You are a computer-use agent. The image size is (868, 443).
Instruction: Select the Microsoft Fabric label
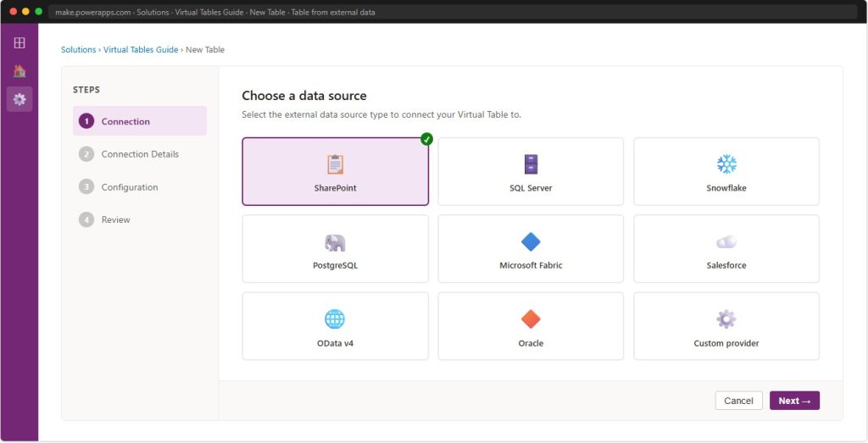[x=531, y=265]
